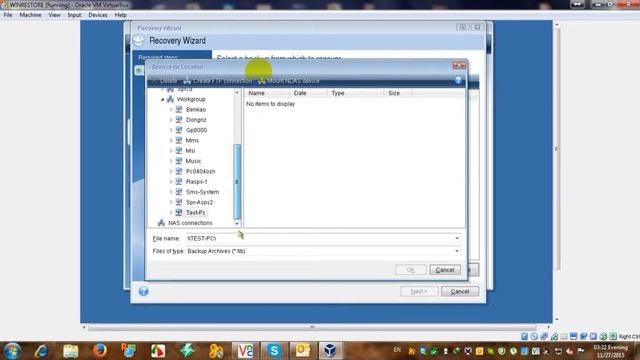Viewport: 640px width, 360px height.
Task: Expand the Benkao computer node
Action: [171, 110]
